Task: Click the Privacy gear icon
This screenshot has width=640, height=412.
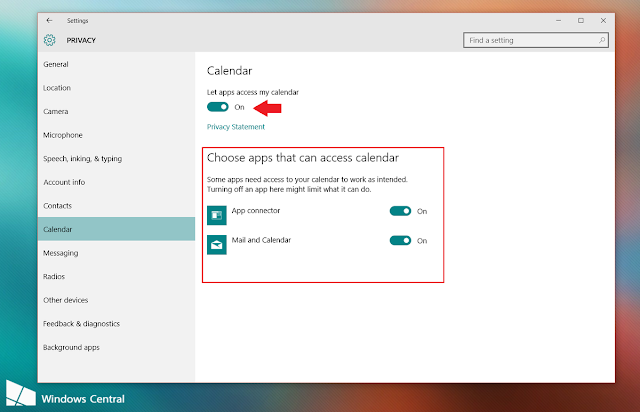Action: coord(49,40)
